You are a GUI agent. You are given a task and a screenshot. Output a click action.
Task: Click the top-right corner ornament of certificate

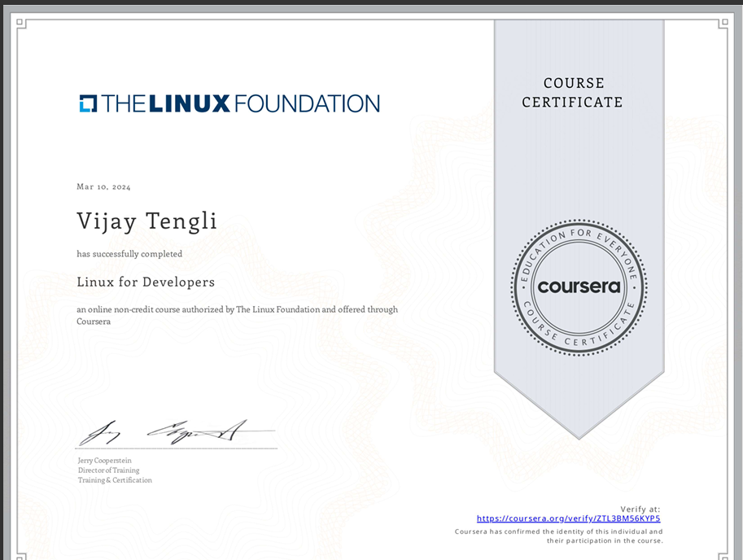tap(723, 23)
